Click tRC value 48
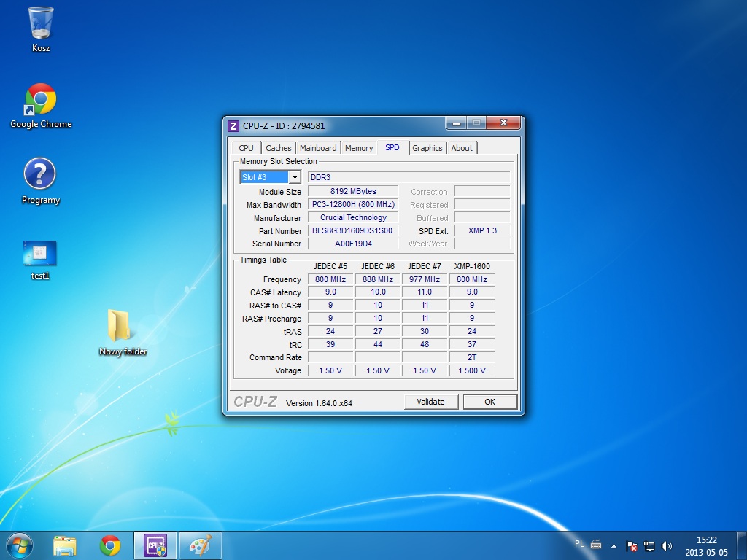 click(425, 344)
